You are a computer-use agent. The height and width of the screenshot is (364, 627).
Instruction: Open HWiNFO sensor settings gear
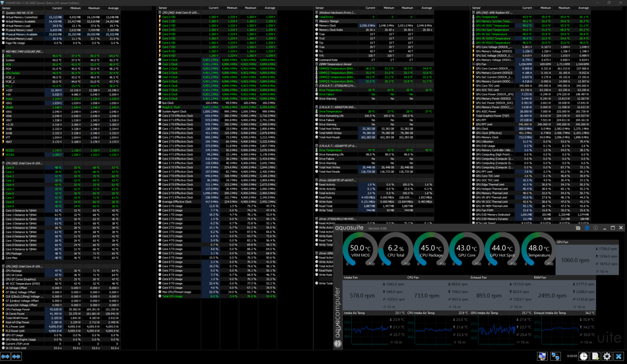point(607,357)
